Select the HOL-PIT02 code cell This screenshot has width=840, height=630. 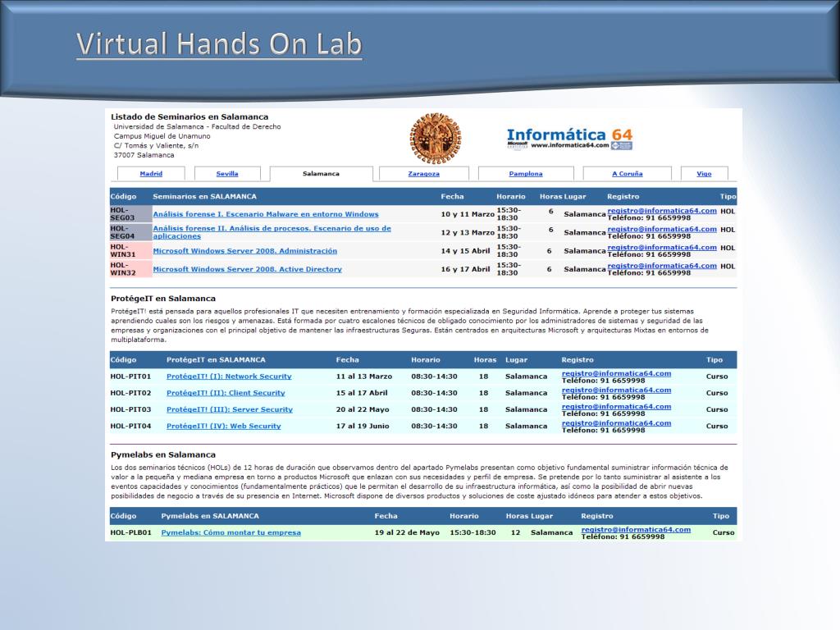tap(130, 393)
